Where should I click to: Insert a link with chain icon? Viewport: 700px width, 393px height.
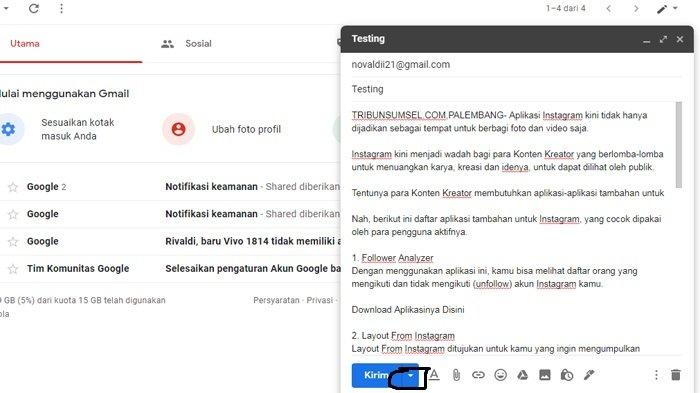478,375
